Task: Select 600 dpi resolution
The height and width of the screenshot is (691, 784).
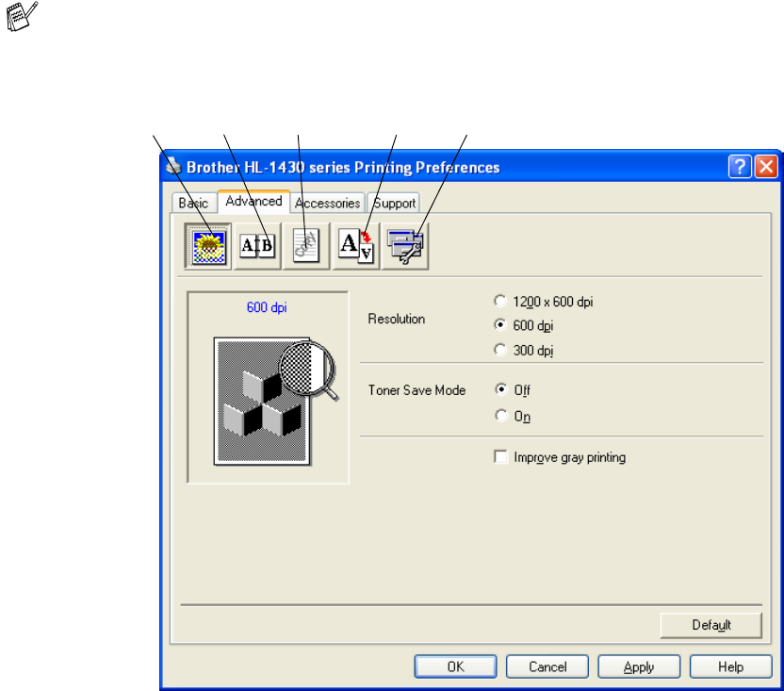Action: (524, 325)
